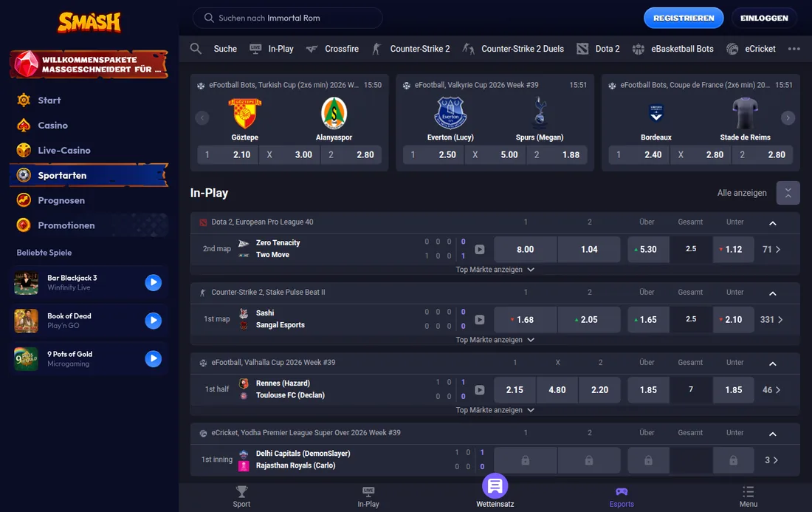Select Counter-Strike 2 Duels category

[x=513, y=49]
